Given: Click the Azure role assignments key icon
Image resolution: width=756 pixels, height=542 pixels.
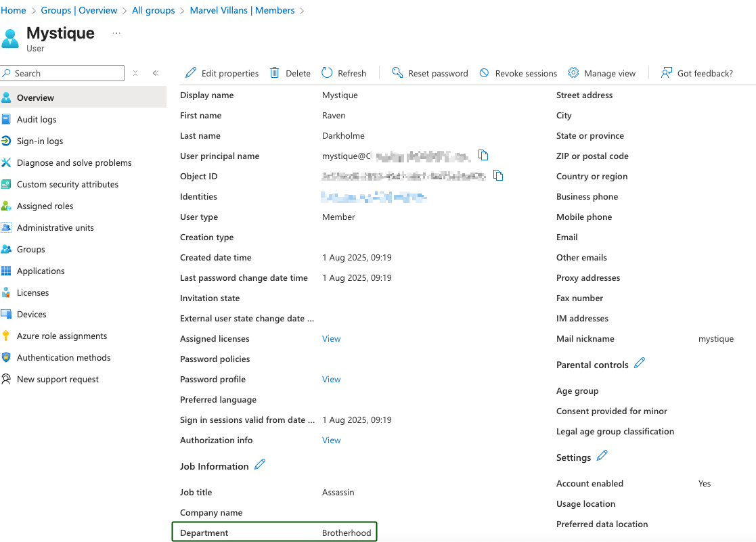Looking at the screenshot, I should pos(6,336).
